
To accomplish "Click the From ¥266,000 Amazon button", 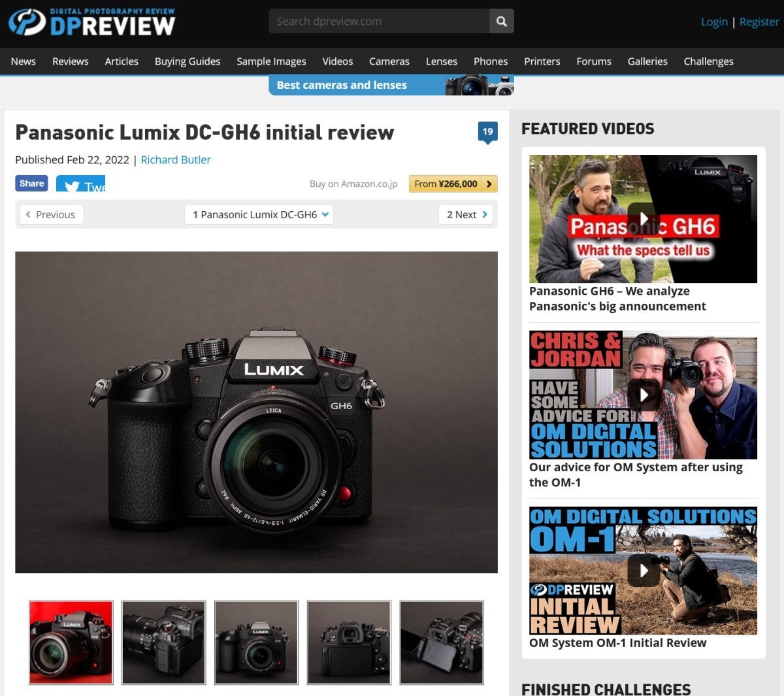I will pos(453,184).
